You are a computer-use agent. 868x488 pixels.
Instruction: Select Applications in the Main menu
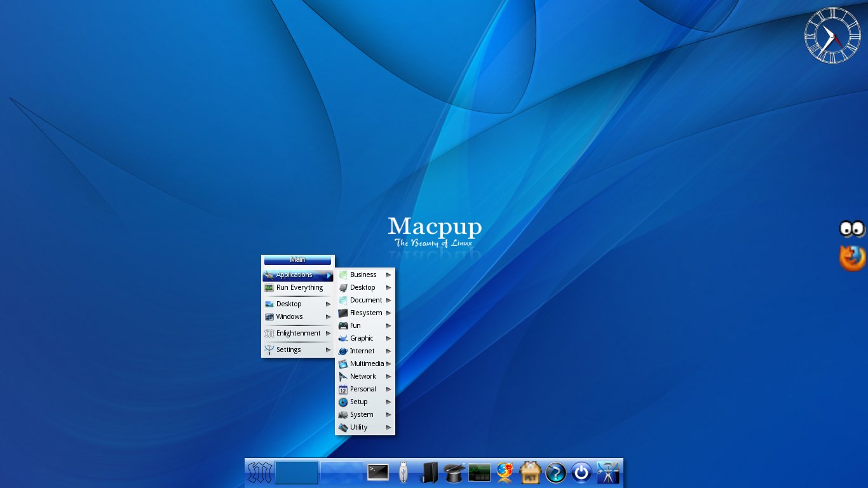tap(298, 275)
